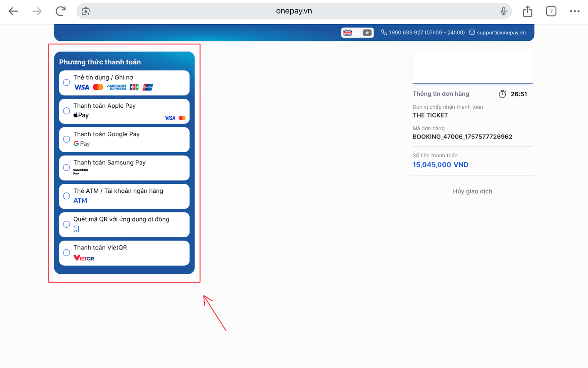588x368 pixels.
Task: Select Google Pay payment radio button
Action: [67, 139]
